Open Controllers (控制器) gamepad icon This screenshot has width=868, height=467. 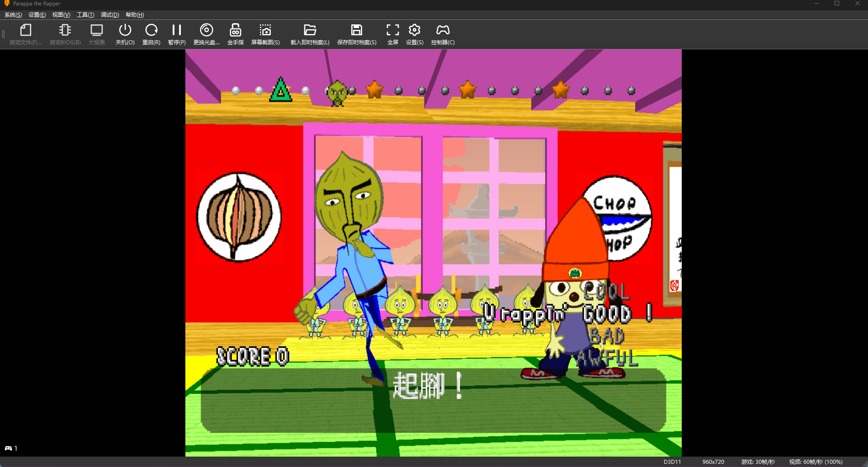[443, 30]
